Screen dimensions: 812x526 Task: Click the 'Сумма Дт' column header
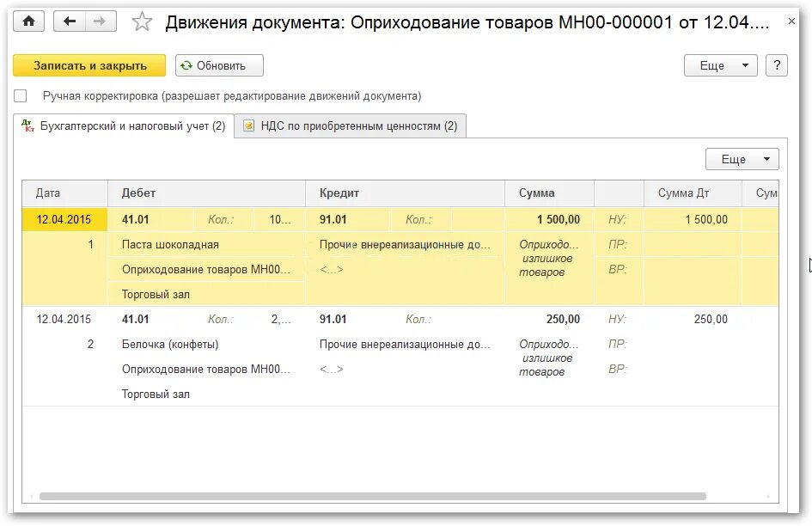[693, 193]
